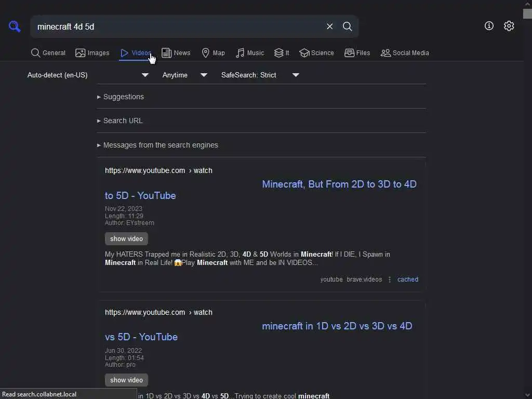Click the scrollbar down arrow
The height and width of the screenshot is (399, 532).
point(527,395)
